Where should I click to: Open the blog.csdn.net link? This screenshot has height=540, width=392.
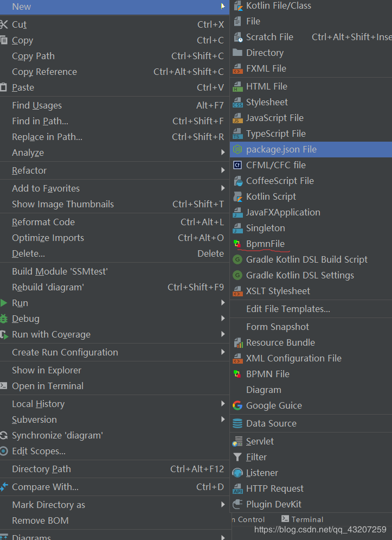320,530
